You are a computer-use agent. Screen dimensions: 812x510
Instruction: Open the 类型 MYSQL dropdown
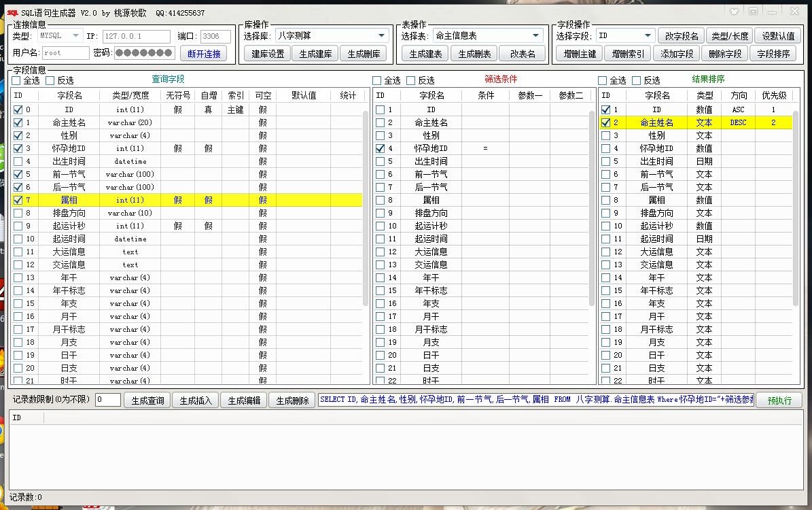tap(76, 36)
